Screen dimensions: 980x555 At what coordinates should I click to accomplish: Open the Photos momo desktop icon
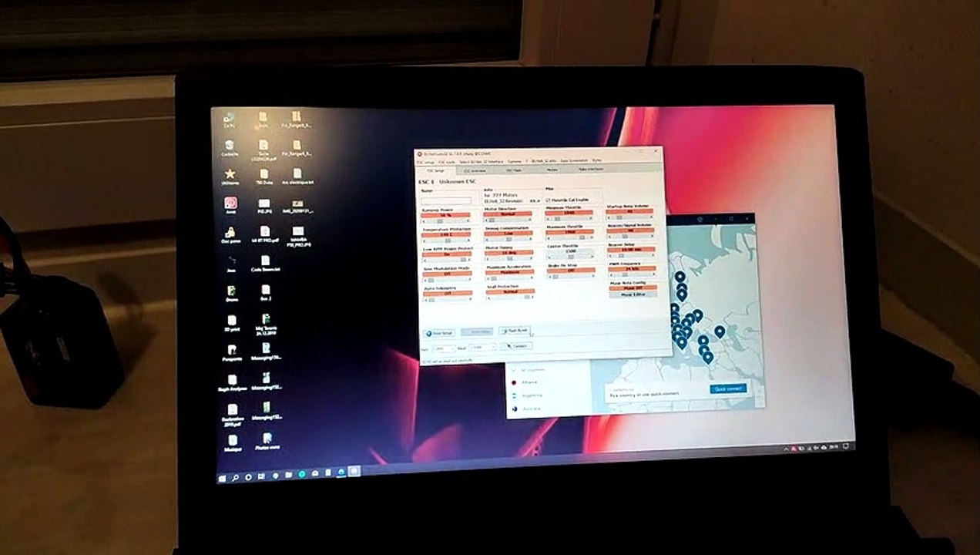click(x=267, y=442)
